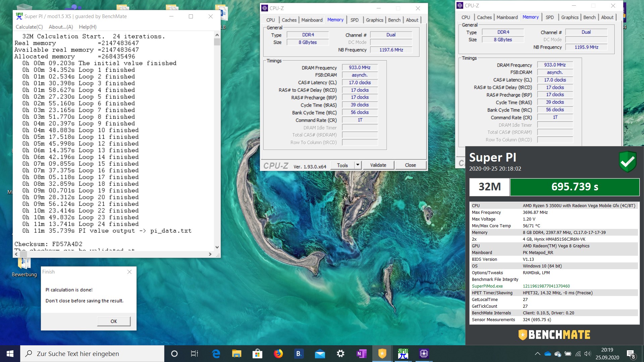Switch to About tab in center CPU-Z
The height and width of the screenshot is (362, 644).
412,20
